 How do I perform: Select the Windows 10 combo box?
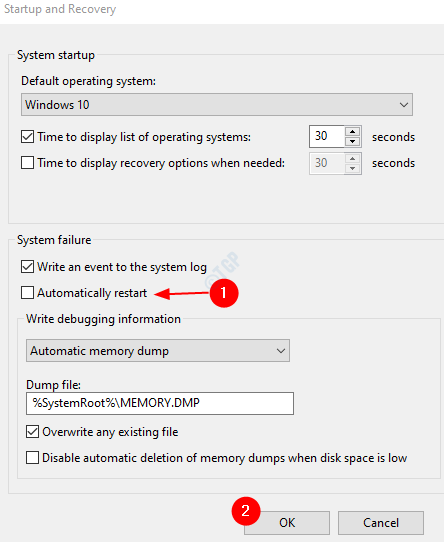point(217,104)
